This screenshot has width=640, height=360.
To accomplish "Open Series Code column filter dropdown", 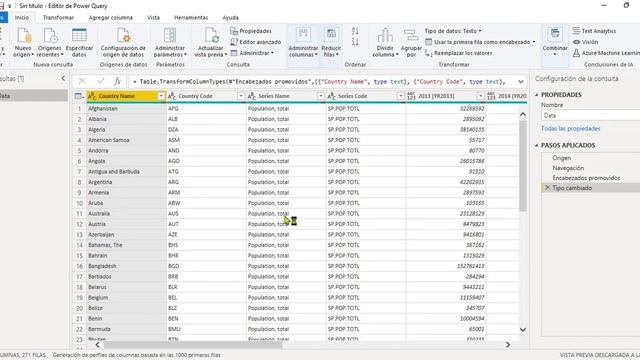I will (x=400, y=96).
